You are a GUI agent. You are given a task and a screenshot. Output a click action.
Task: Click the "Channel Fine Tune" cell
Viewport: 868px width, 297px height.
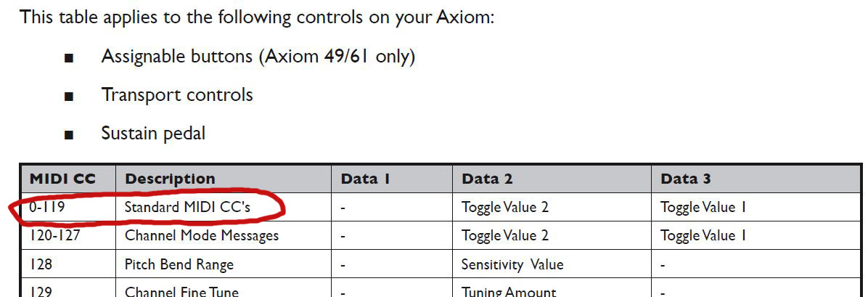point(181,292)
